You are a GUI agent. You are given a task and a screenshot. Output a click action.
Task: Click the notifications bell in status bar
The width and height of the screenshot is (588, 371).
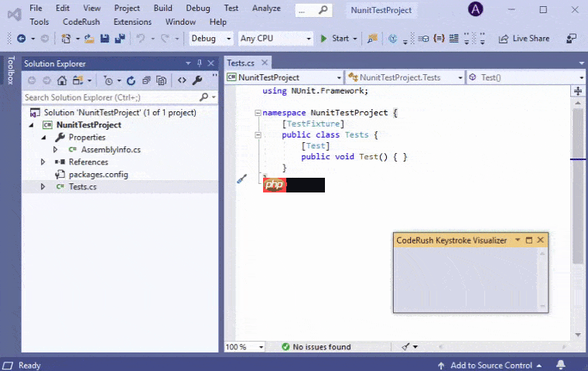(x=561, y=365)
